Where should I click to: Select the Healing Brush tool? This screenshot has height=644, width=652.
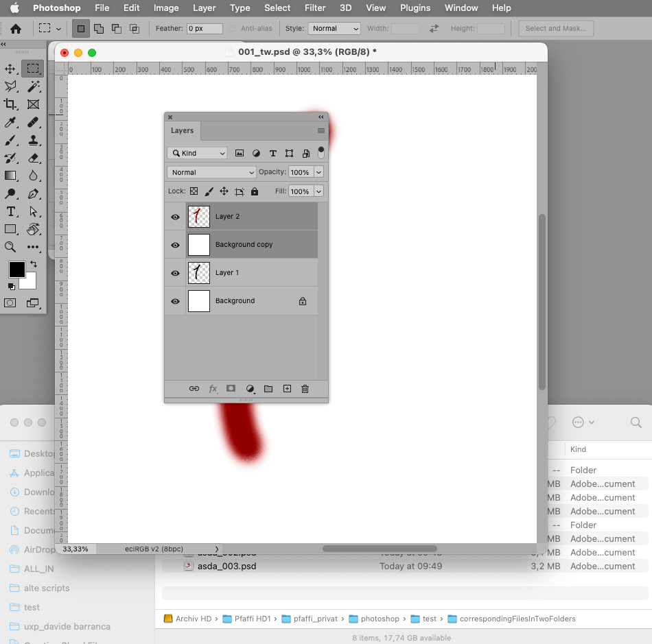coord(33,122)
